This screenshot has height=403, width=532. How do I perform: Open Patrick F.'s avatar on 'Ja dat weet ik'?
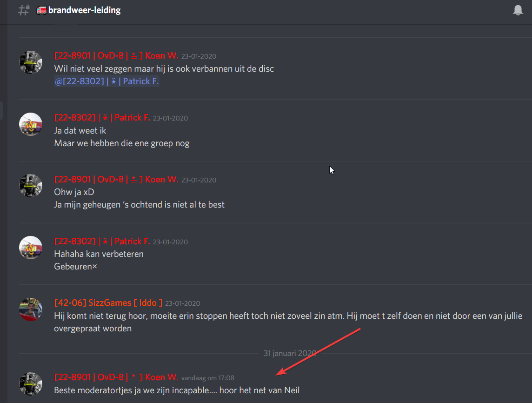pos(31,124)
